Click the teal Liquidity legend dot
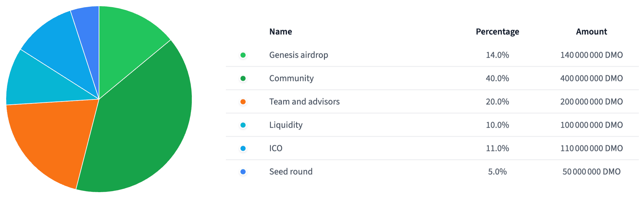The width and height of the screenshot is (644, 197). coord(243,125)
